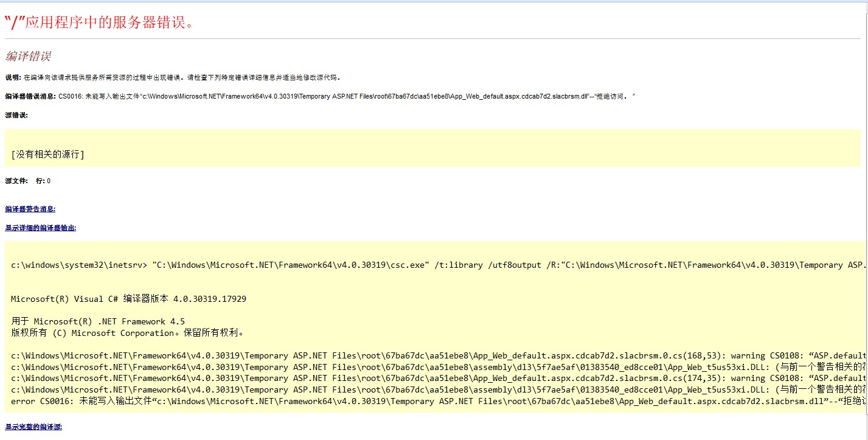Screen dimensions: 868x440
Task: Expand the 编译器警告消息 section
Action: tap(30, 209)
